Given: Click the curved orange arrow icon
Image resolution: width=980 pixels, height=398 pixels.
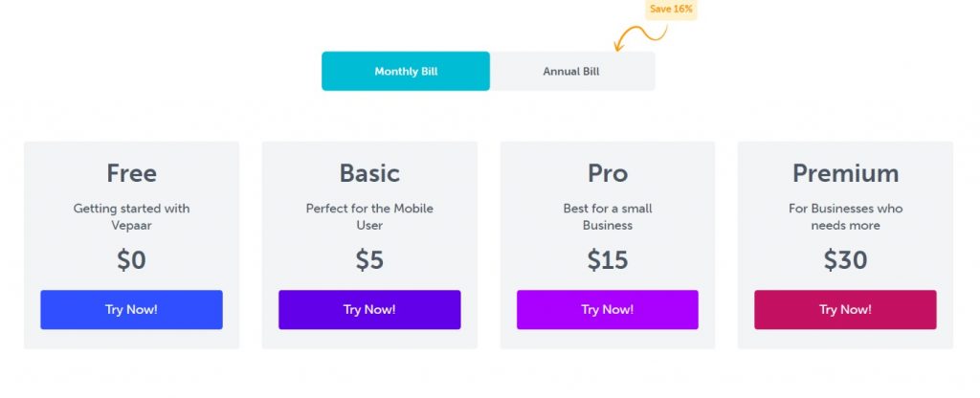Looking at the screenshot, I should pyautogui.click(x=640, y=37).
